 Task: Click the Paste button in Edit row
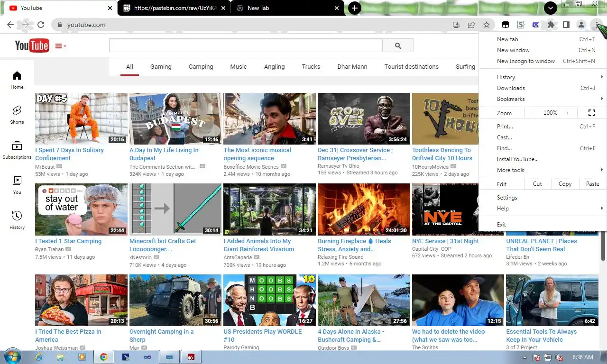592,184
